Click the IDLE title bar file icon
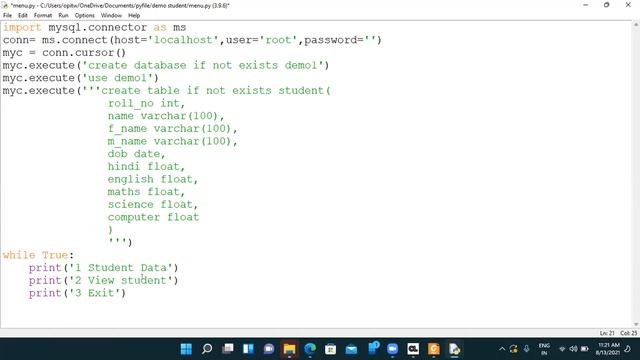Screen dimensions: 640x360 (x=4, y=5)
